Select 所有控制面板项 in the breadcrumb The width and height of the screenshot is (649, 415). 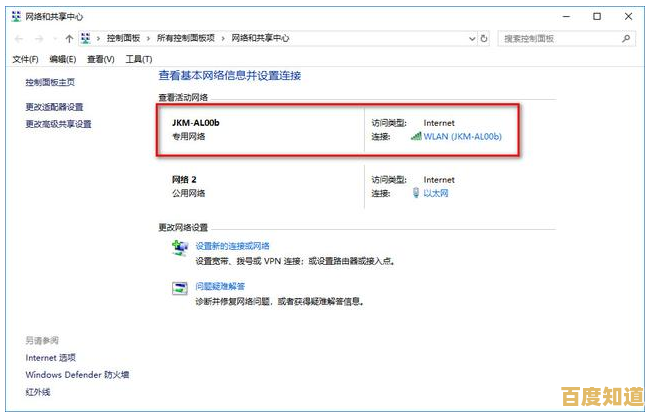coord(185,38)
